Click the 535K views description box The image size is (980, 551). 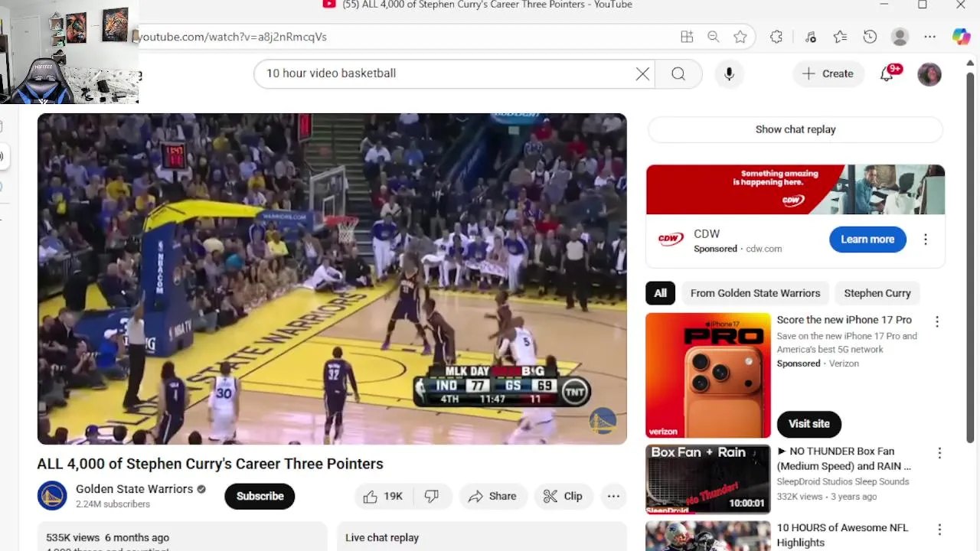tap(182, 536)
